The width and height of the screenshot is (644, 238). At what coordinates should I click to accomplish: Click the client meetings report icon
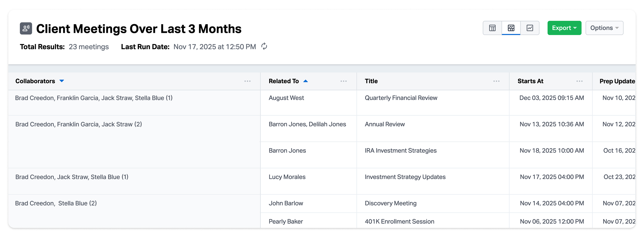pyautogui.click(x=26, y=28)
